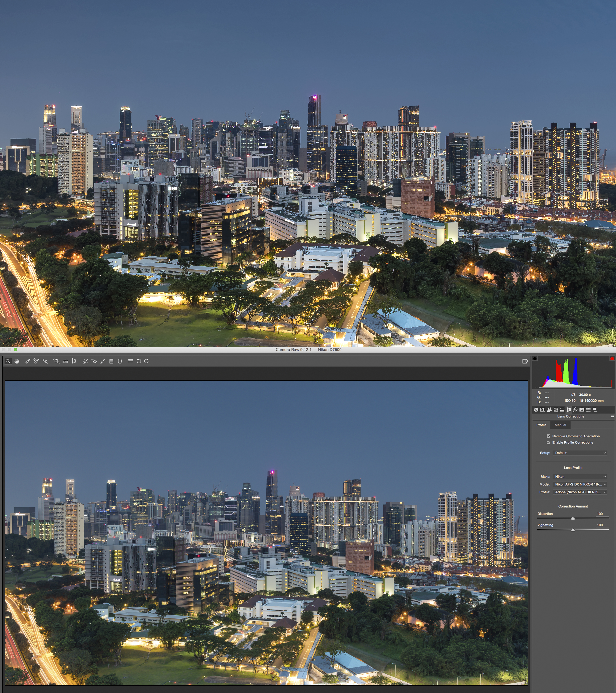The image size is (616, 693).
Task: Pick the Red Eye Removal tool
Action: point(94,361)
